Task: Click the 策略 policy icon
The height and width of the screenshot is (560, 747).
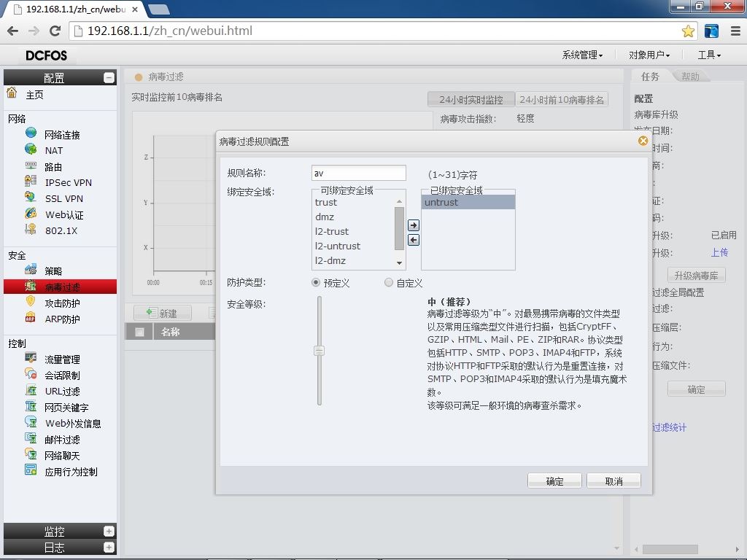Action: [31, 270]
